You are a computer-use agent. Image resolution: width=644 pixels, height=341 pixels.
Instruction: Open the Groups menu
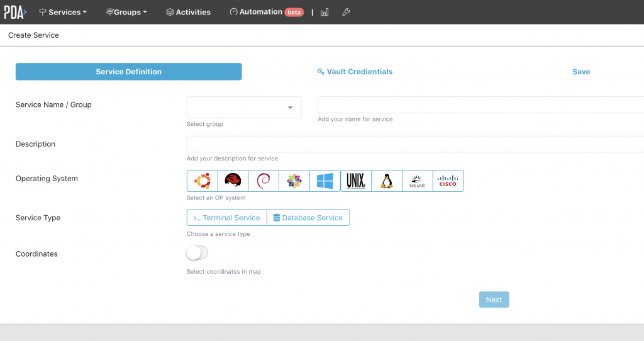(126, 13)
